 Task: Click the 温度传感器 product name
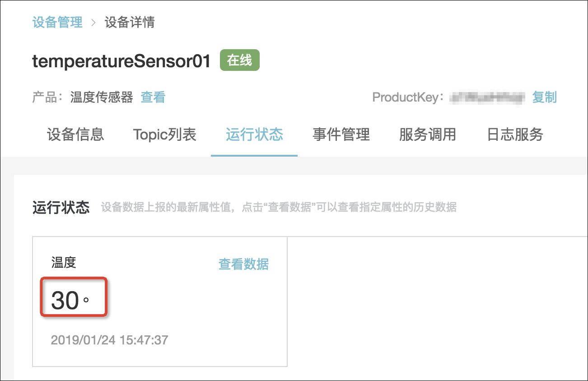point(102,97)
